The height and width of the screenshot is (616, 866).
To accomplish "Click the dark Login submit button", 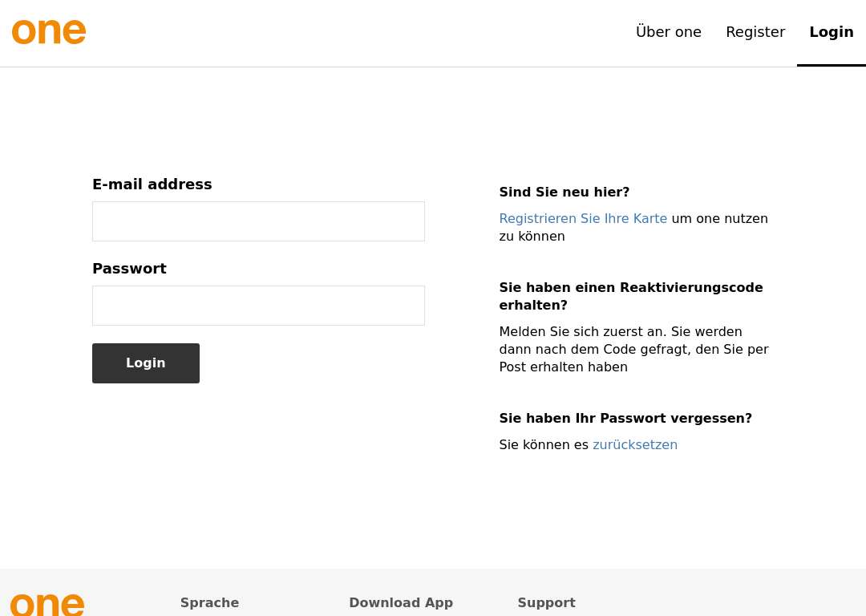I will coord(146,363).
